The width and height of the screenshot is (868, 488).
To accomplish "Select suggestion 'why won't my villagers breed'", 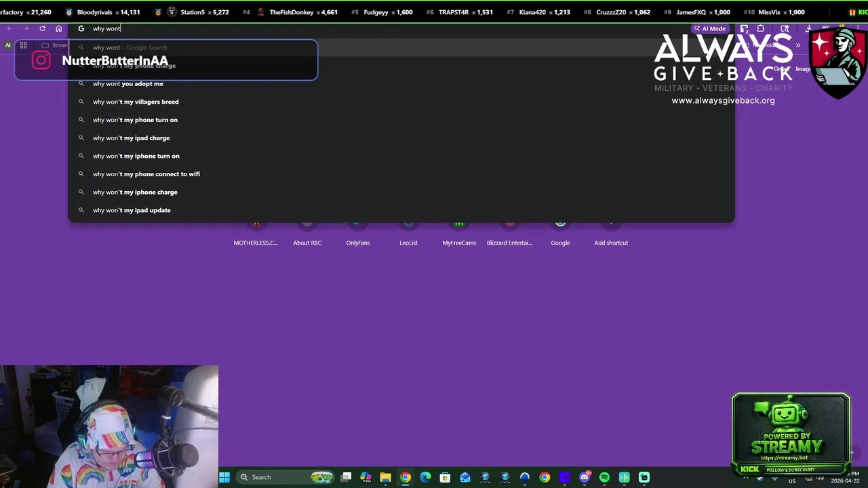I will pyautogui.click(x=401, y=102).
